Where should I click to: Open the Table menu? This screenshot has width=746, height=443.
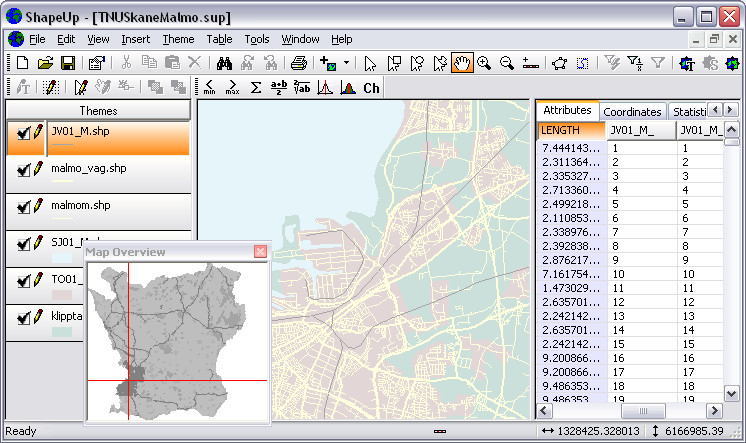click(219, 39)
